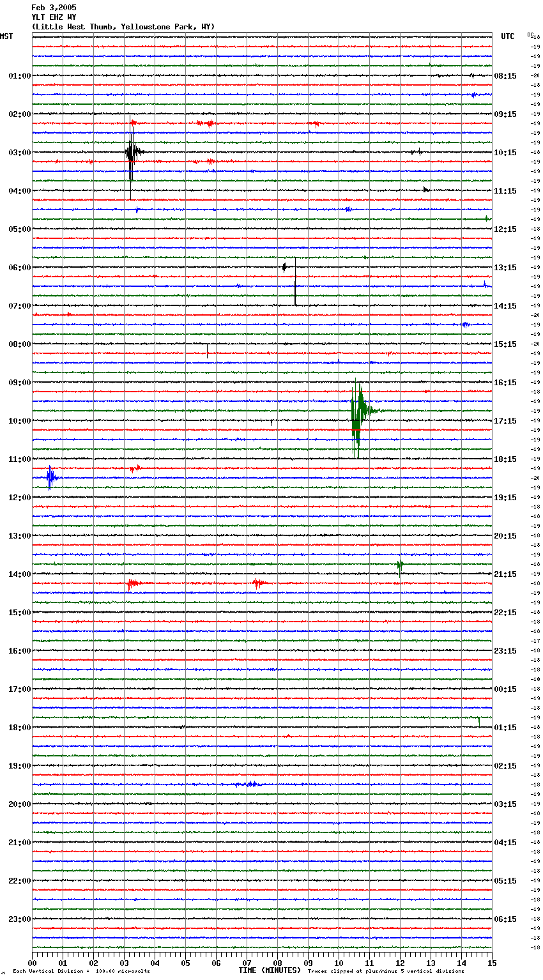
Task: Click the large black seismic event near 03:00
Action: click(131, 153)
